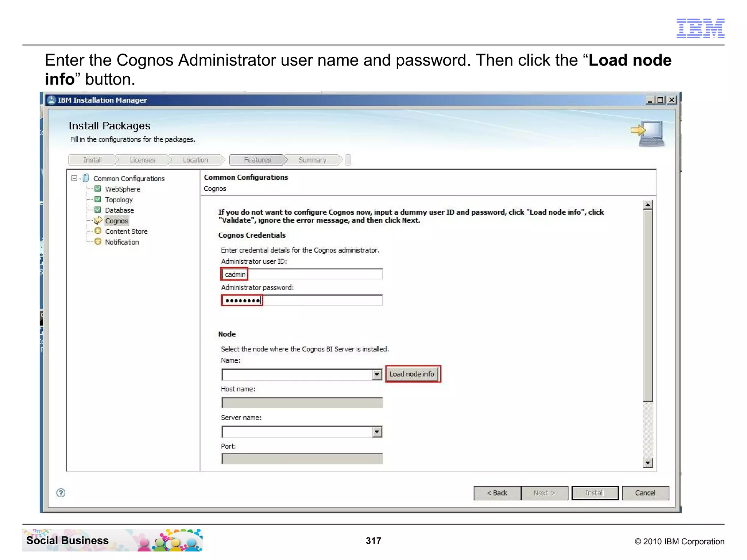Select the Summary wizard step
This screenshot has width=747, height=560.
click(313, 160)
